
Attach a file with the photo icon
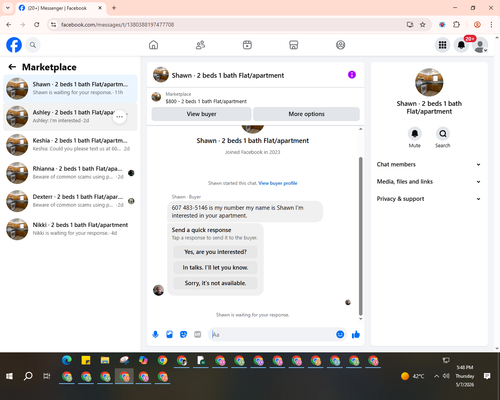point(169,334)
